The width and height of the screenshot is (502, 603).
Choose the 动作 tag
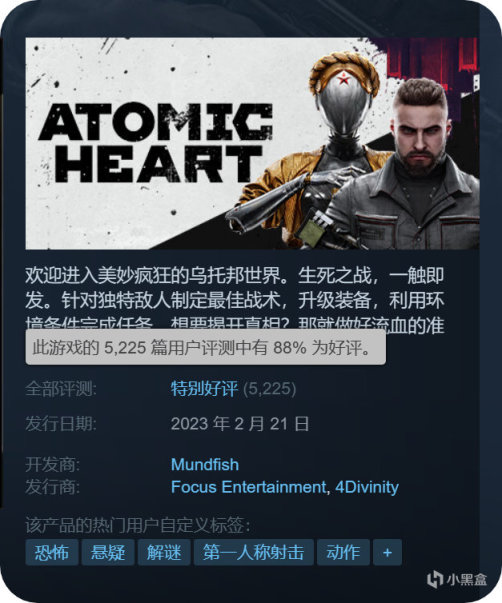coord(343,552)
